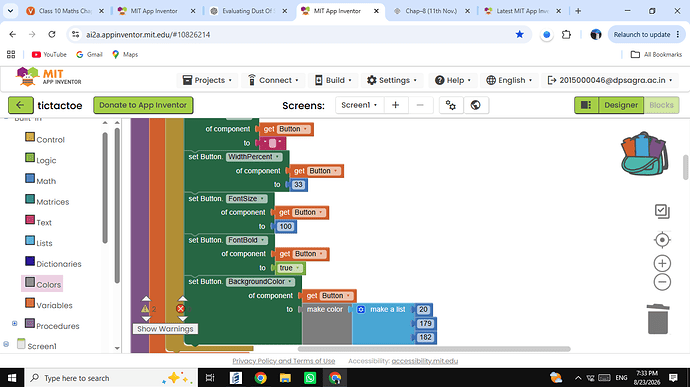This screenshot has width=690, height=387.
Task: Open the true boolean value dropdown
Action: click(x=290, y=268)
